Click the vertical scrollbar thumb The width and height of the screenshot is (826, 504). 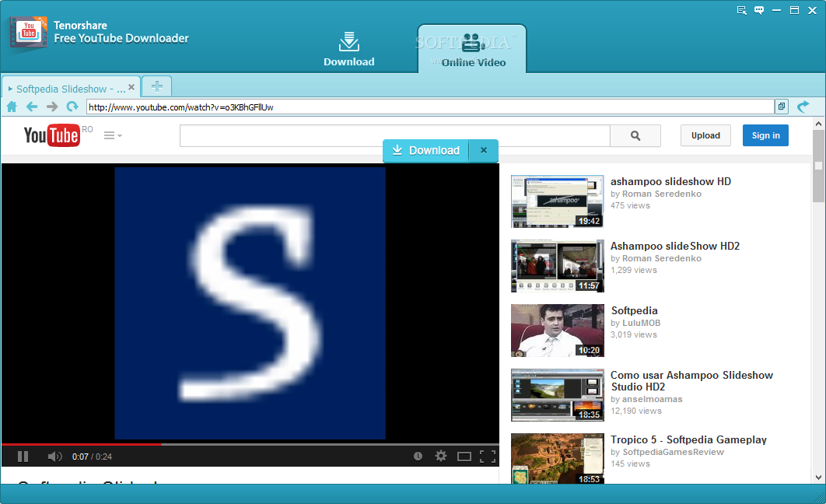818,166
